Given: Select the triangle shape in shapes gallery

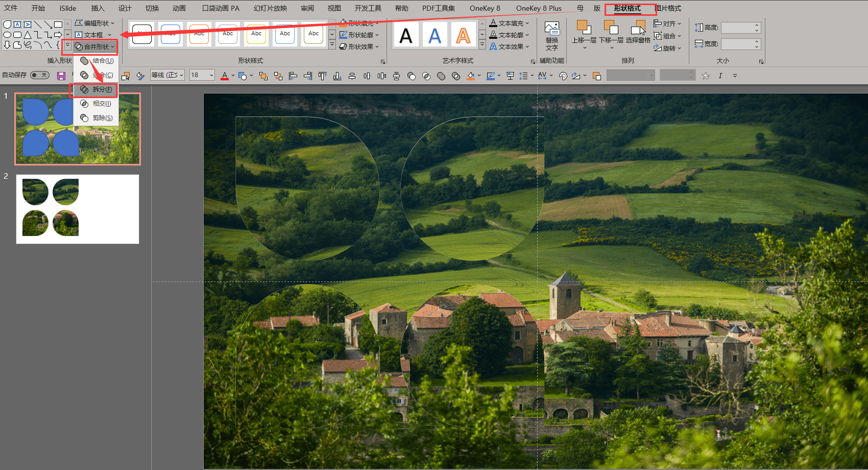Looking at the screenshot, I should [x=28, y=35].
